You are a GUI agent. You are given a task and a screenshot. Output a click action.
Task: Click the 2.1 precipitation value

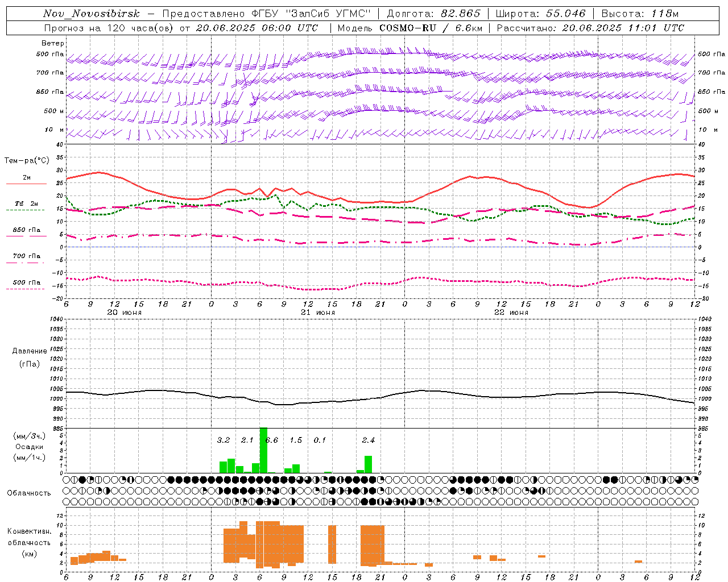[247, 440]
